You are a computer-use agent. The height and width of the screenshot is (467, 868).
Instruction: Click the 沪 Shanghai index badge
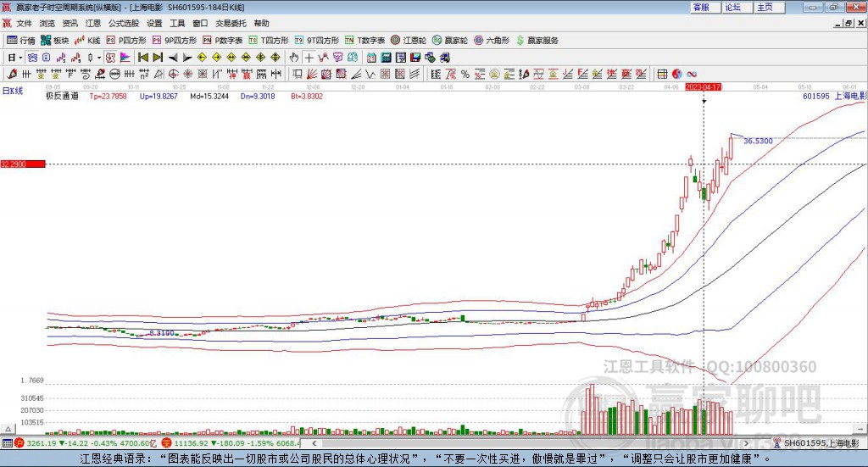click(x=19, y=443)
